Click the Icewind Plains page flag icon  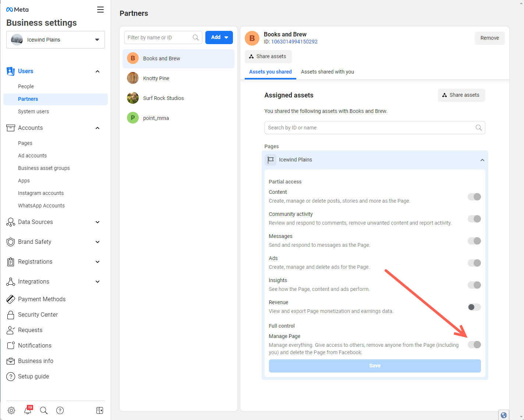coord(270,160)
